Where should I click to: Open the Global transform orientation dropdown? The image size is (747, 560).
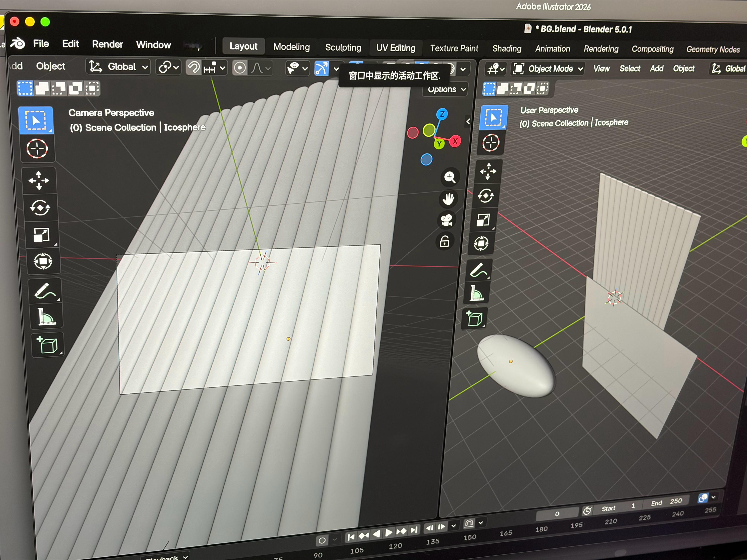point(118,67)
